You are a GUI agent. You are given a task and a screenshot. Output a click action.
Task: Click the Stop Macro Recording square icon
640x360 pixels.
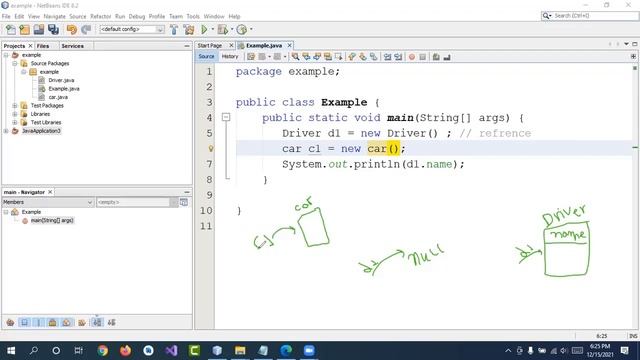(x=422, y=57)
